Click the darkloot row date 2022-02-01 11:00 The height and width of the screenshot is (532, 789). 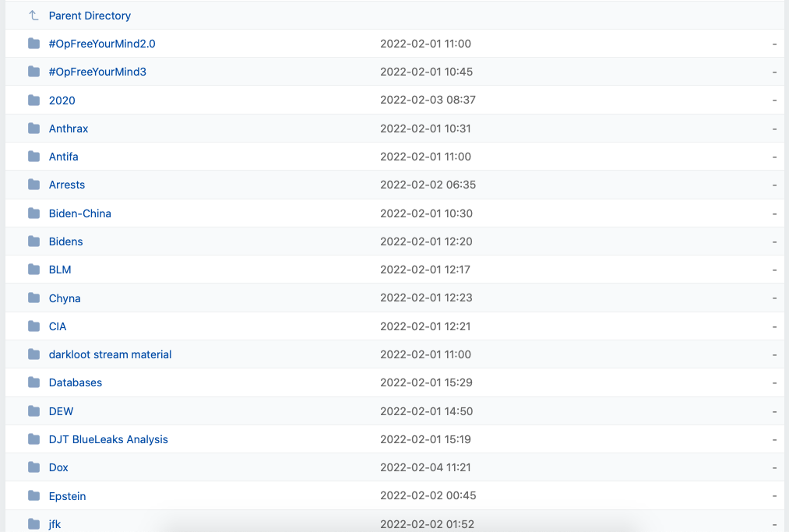(426, 355)
